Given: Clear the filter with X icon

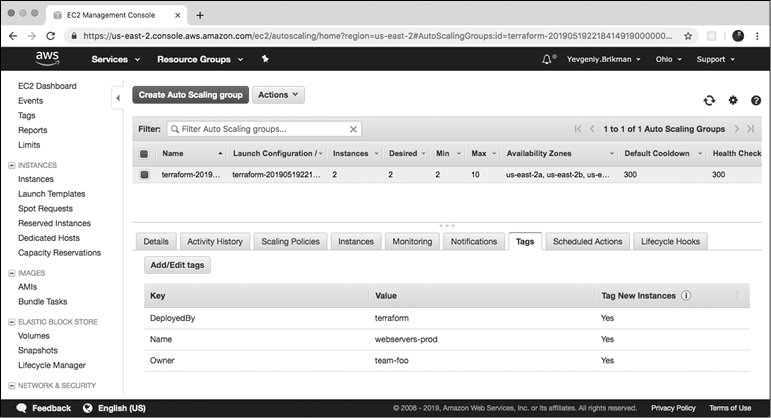Looking at the screenshot, I should (353, 129).
